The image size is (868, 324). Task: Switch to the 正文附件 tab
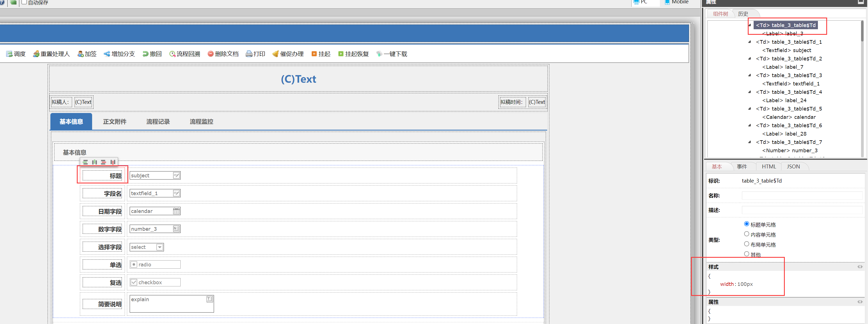[115, 122]
